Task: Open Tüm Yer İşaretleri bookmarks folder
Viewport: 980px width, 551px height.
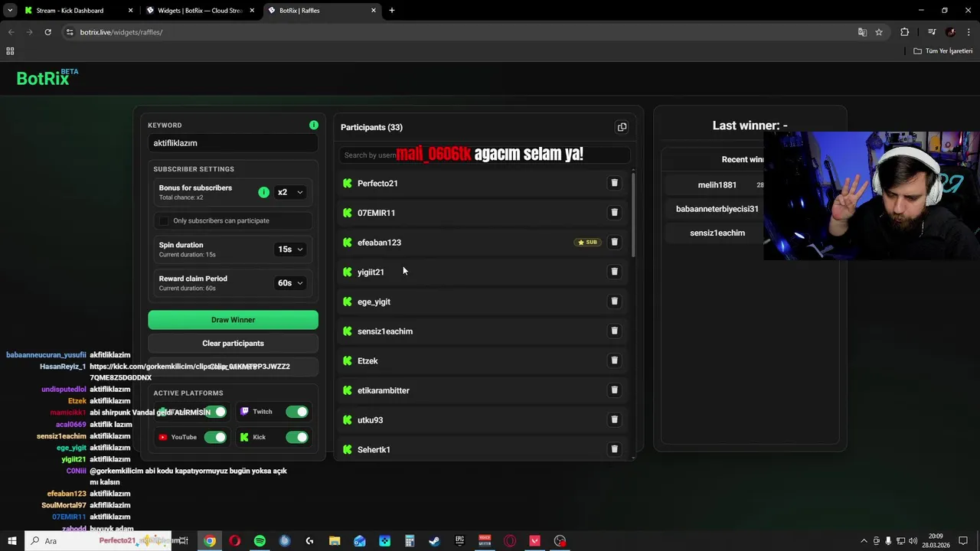Action: 942,51
